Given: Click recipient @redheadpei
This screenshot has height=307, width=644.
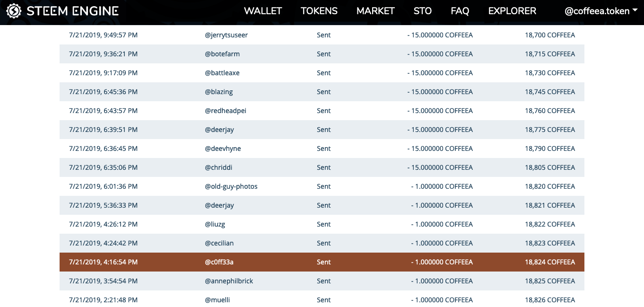Looking at the screenshot, I should click(226, 111).
